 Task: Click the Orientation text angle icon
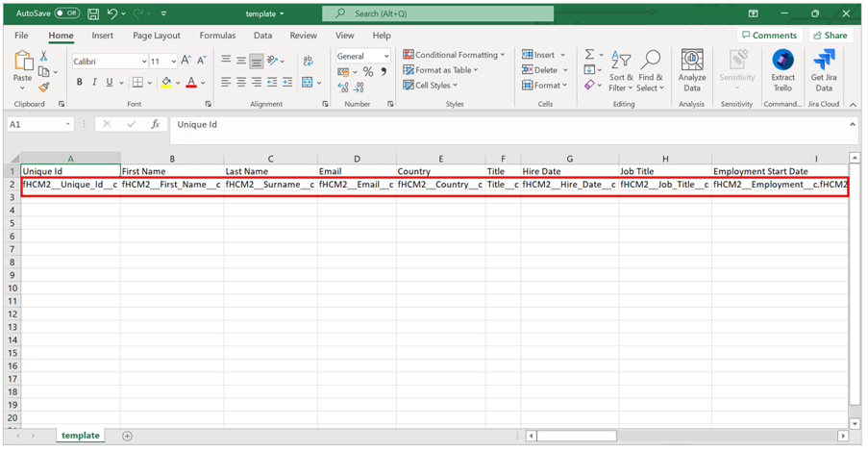(x=272, y=61)
